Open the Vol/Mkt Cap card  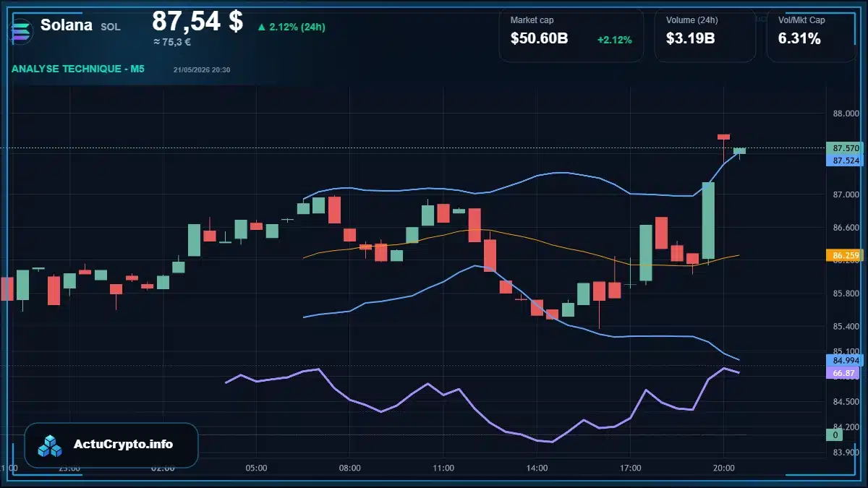pos(810,35)
